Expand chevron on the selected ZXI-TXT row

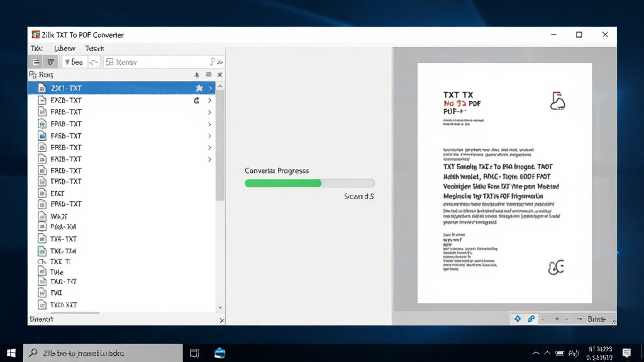click(210, 88)
